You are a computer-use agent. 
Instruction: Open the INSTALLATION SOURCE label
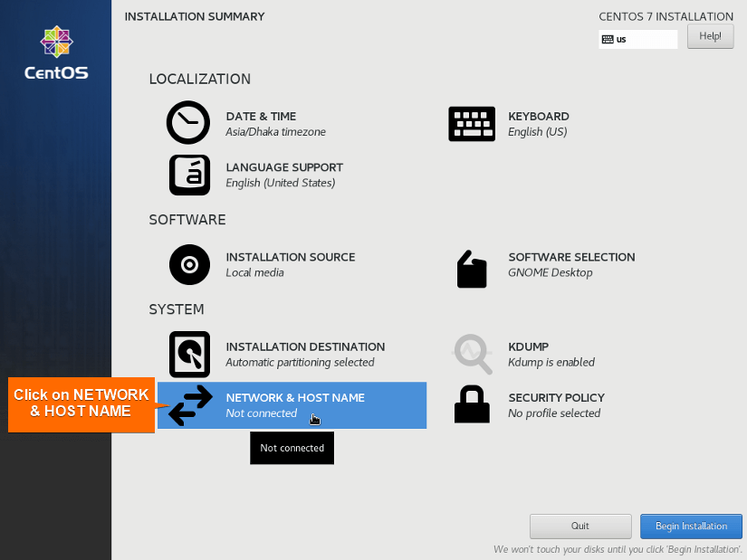(291, 257)
